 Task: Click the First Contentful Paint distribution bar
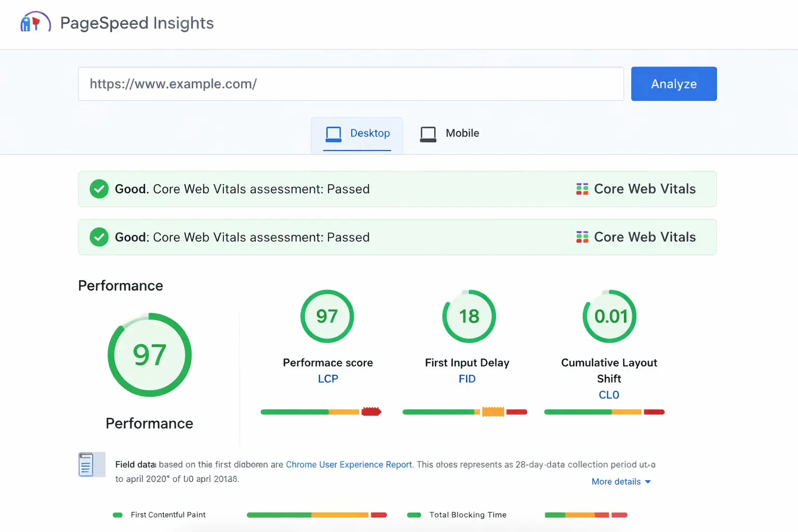tap(317, 515)
